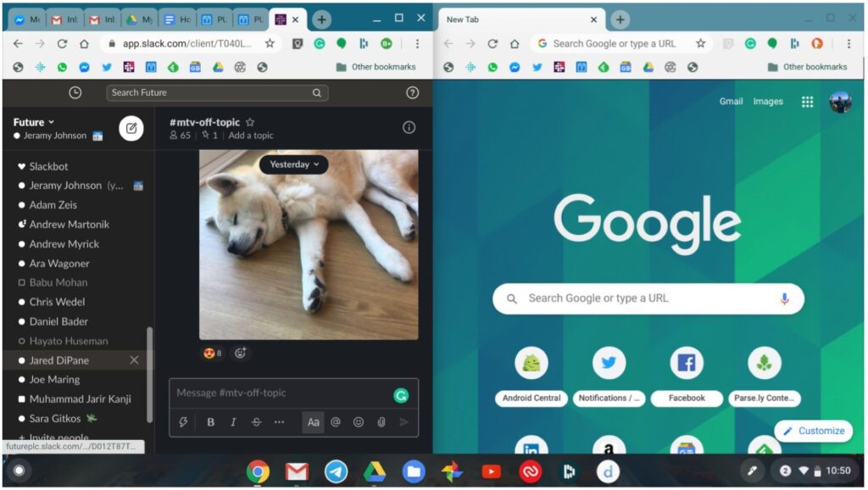Click Add a topic in channel header
The width and height of the screenshot is (868, 490).
point(251,135)
